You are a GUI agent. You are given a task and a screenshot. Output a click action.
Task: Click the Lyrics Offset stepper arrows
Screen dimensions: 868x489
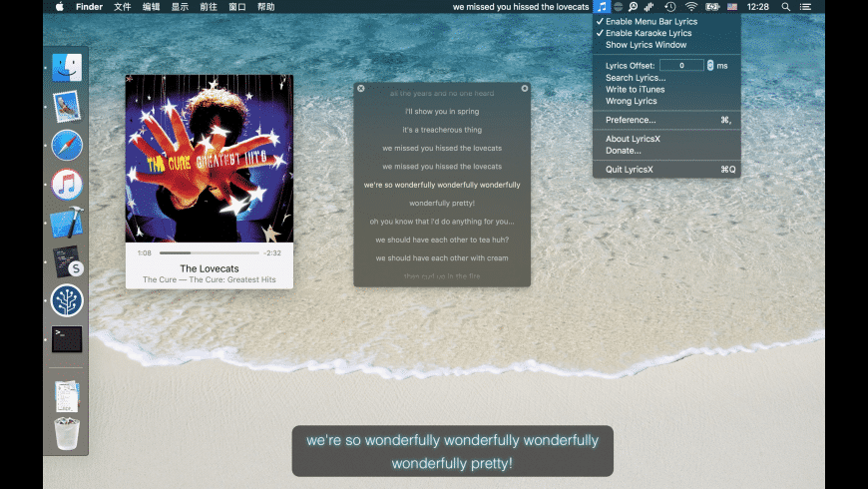click(x=710, y=65)
